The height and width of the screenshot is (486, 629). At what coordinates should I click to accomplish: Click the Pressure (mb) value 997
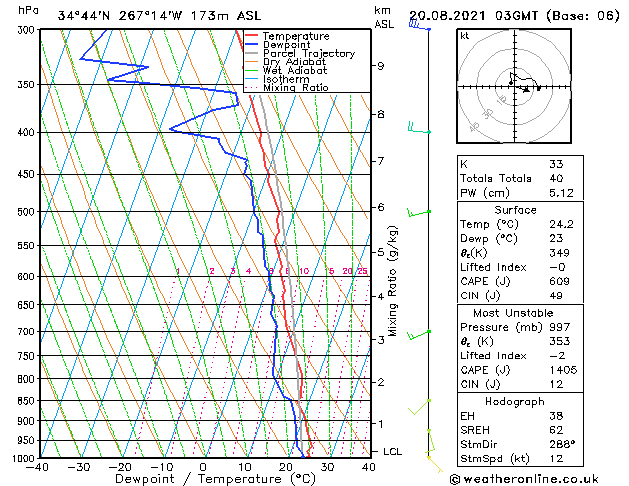point(559,327)
